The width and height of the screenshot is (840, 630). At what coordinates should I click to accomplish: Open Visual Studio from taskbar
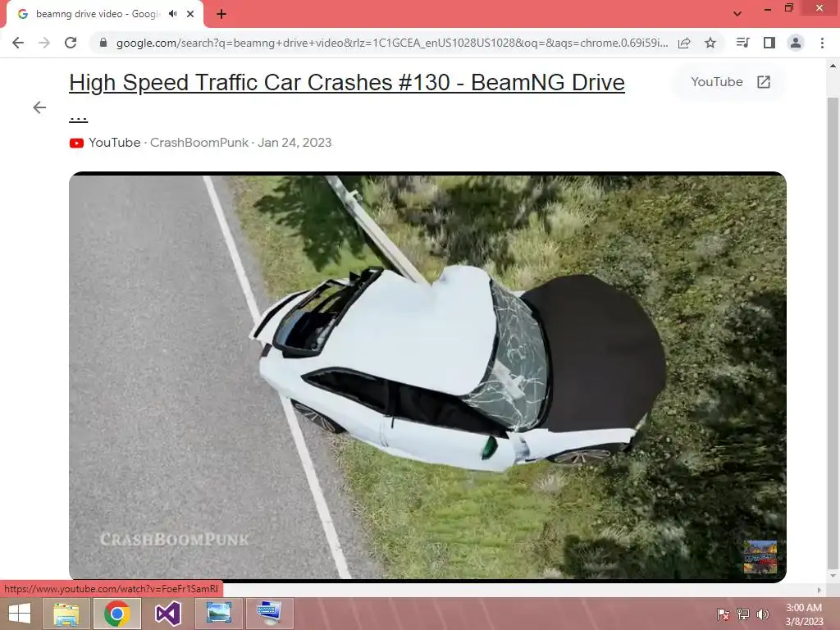pyautogui.click(x=167, y=614)
